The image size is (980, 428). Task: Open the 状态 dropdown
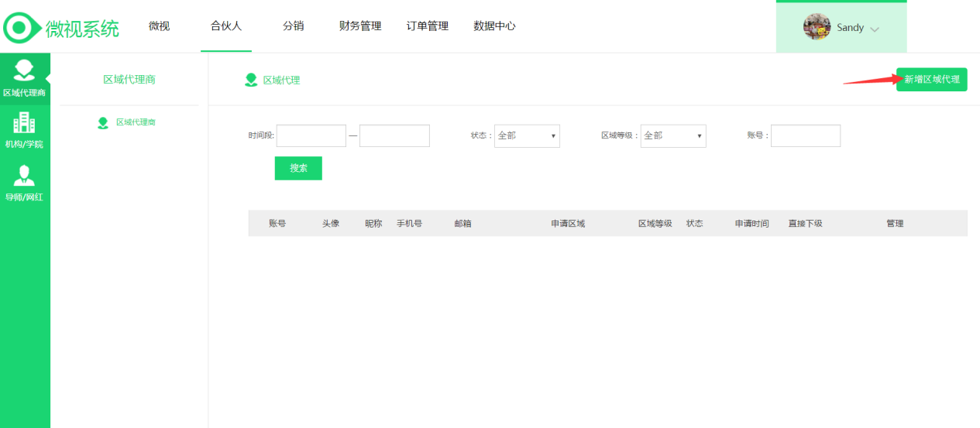coord(527,135)
